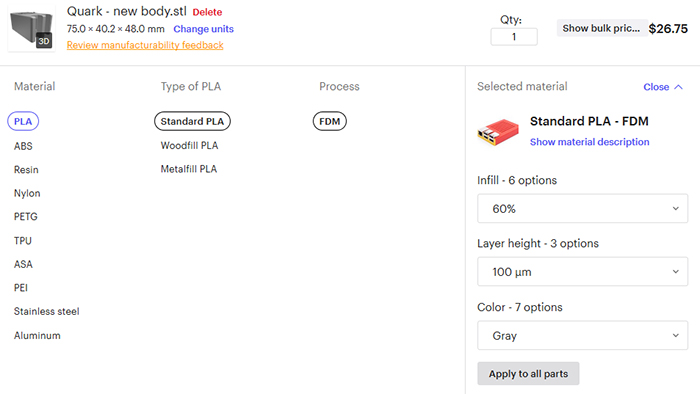Click the Standard PLA material image icon

498,132
